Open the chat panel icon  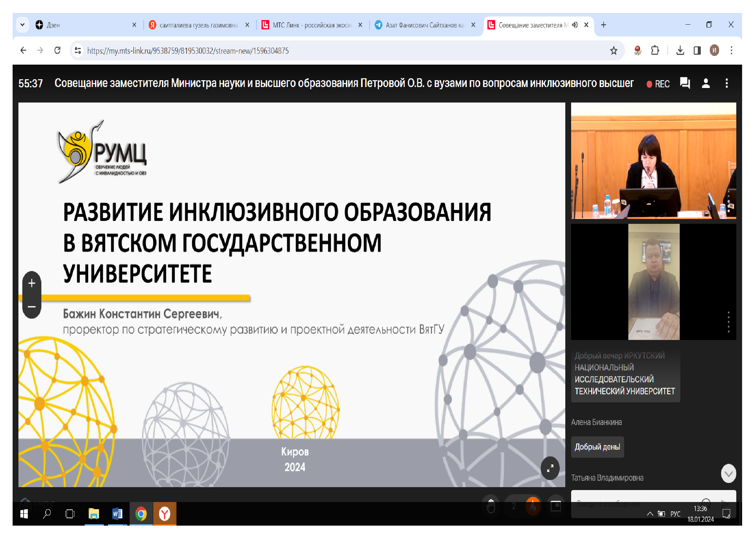[685, 83]
